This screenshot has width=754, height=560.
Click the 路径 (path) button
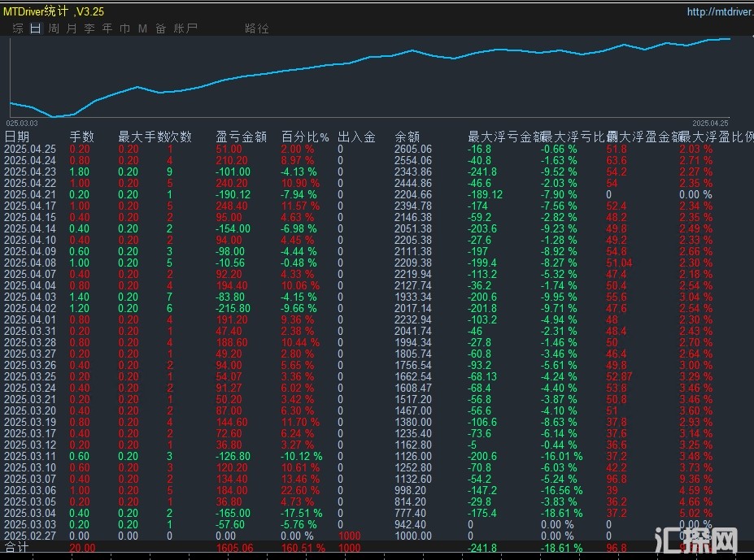coord(256,28)
